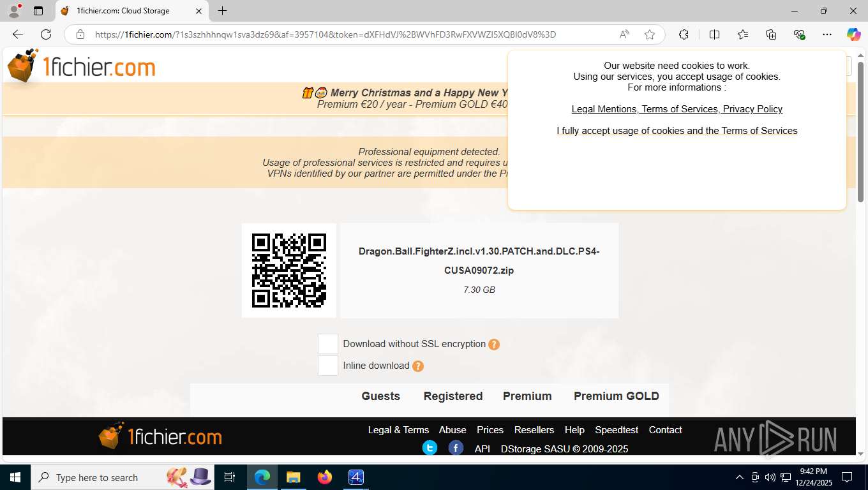The width and height of the screenshot is (868, 490).
Task: Open a new tab with plus button
Action: [x=222, y=11]
